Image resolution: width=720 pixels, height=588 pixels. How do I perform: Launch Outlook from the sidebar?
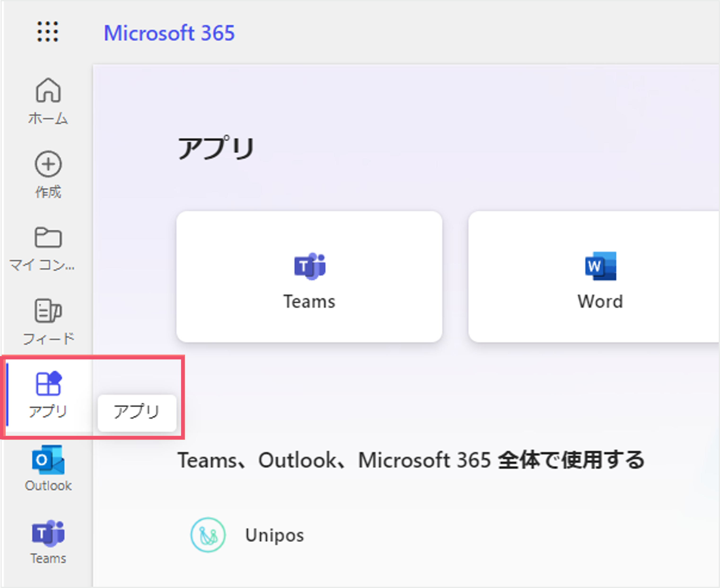(x=48, y=469)
